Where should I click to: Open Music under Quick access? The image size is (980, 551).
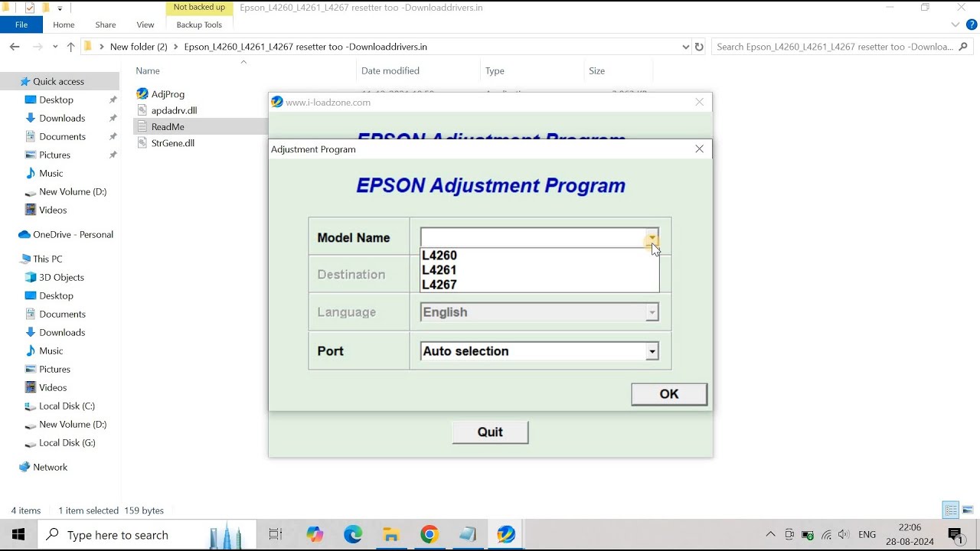(x=51, y=173)
